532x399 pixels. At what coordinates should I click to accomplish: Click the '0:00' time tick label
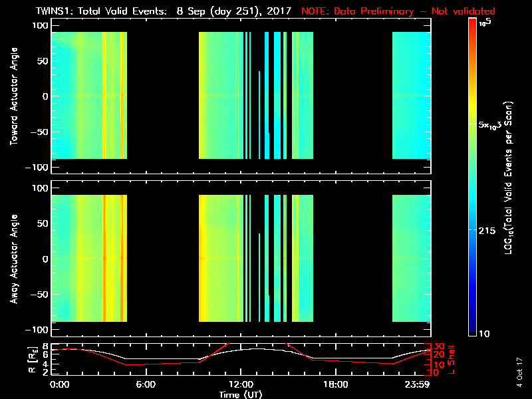[59, 384]
